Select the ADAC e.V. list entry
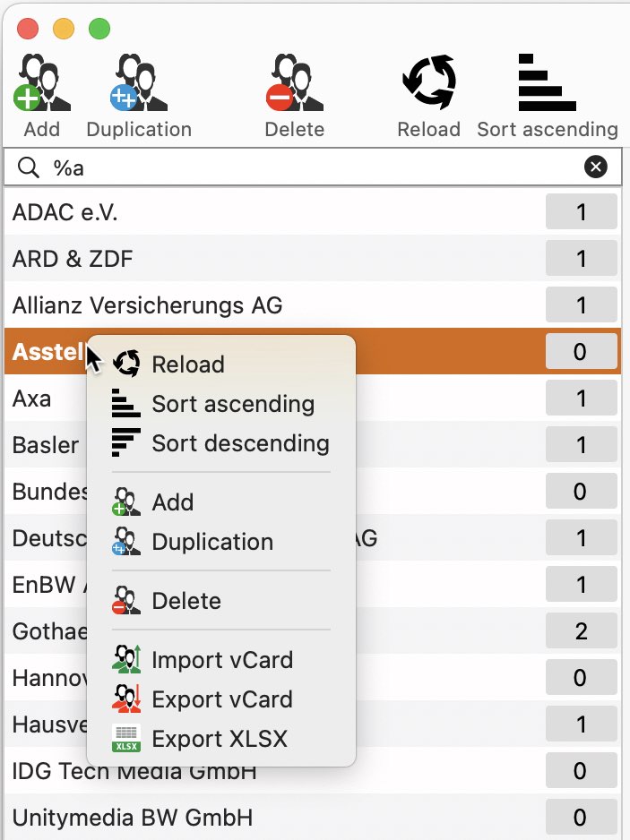630x840 pixels. 313,212
